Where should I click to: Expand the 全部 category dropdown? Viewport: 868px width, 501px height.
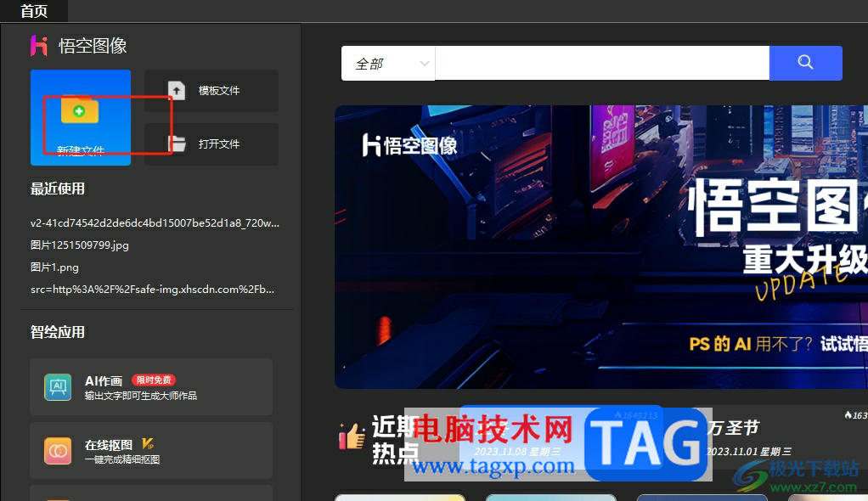(x=388, y=64)
